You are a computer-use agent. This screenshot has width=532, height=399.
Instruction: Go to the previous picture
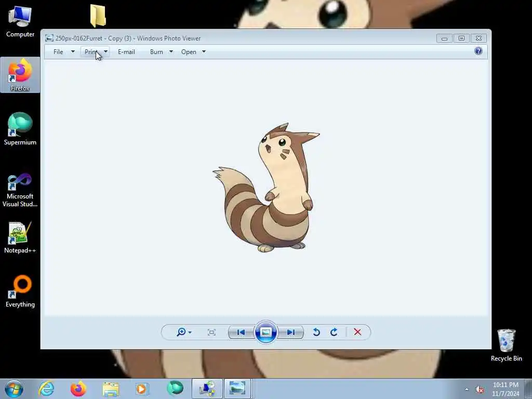coord(241,332)
